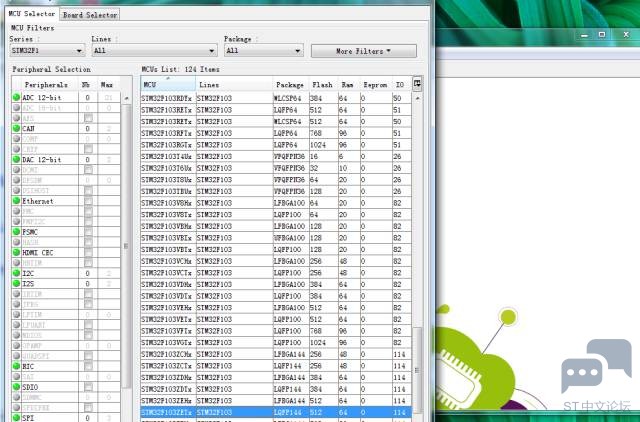Sort by the MCU column header
Viewport: 640px width, 422px height.
(168, 84)
